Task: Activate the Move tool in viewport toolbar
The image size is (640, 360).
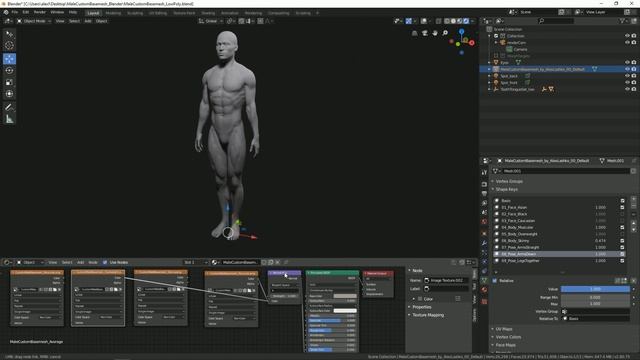Action: (9, 59)
